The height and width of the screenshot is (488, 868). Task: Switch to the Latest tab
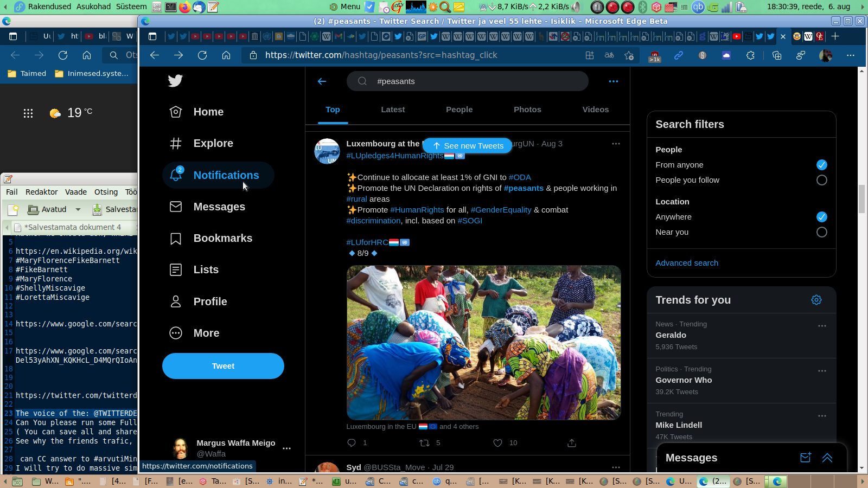pos(393,110)
